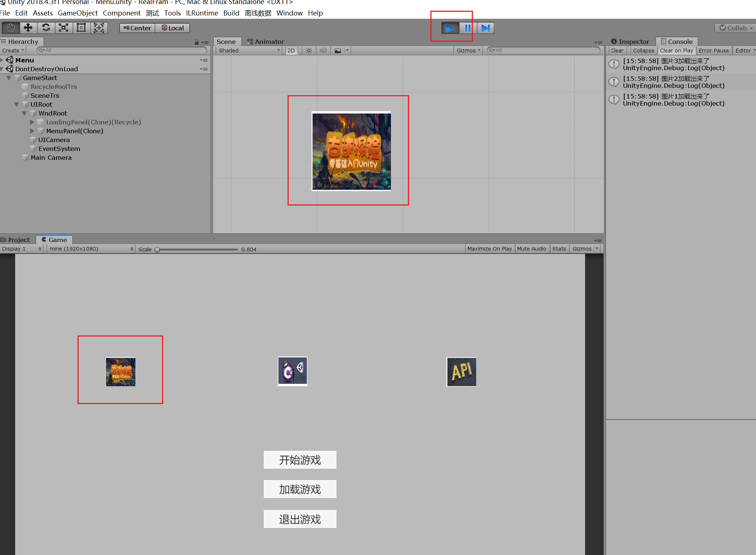The height and width of the screenshot is (555, 756).
Task: Switch to the Inspector tab
Action: click(x=630, y=42)
